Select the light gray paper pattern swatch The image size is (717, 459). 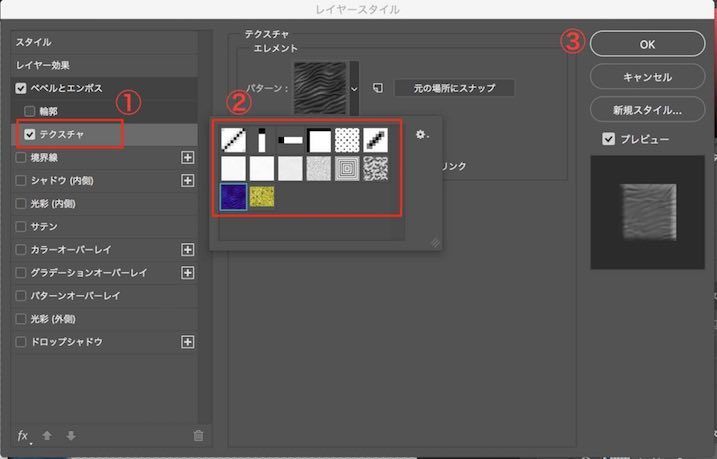tap(290, 168)
